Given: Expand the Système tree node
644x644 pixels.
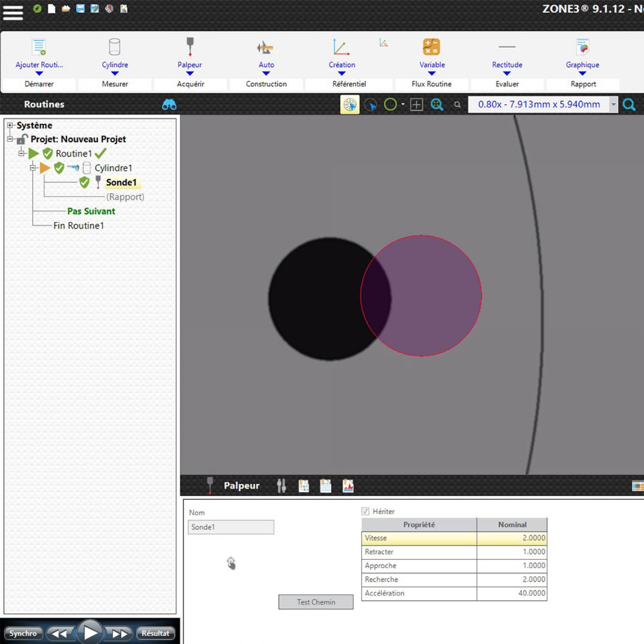Looking at the screenshot, I should pos(10,125).
